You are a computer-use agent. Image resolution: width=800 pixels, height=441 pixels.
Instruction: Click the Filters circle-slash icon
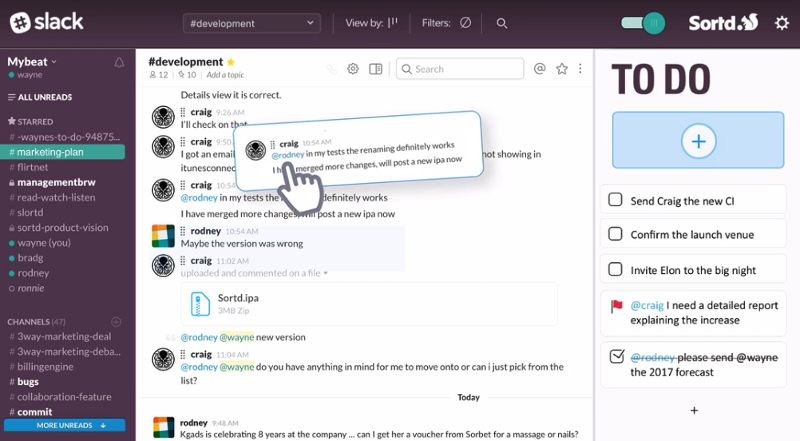tap(465, 23)
